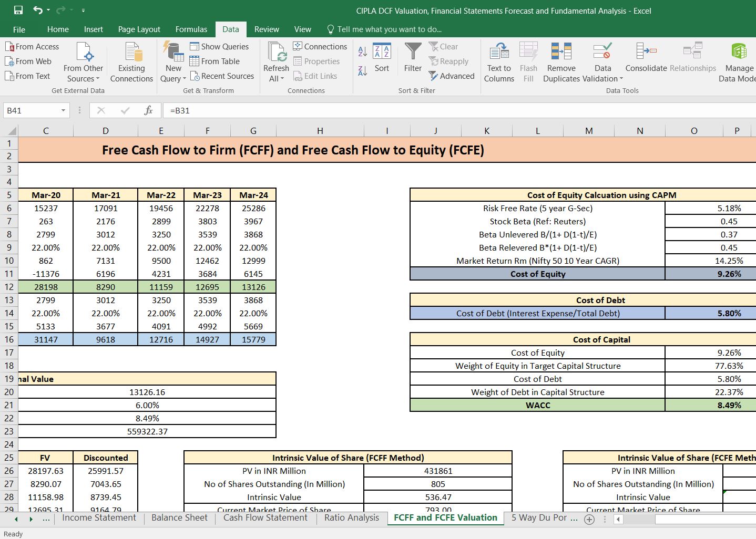Click the Connections button
The image size is (756, 539).
click(x=320, y=46)
